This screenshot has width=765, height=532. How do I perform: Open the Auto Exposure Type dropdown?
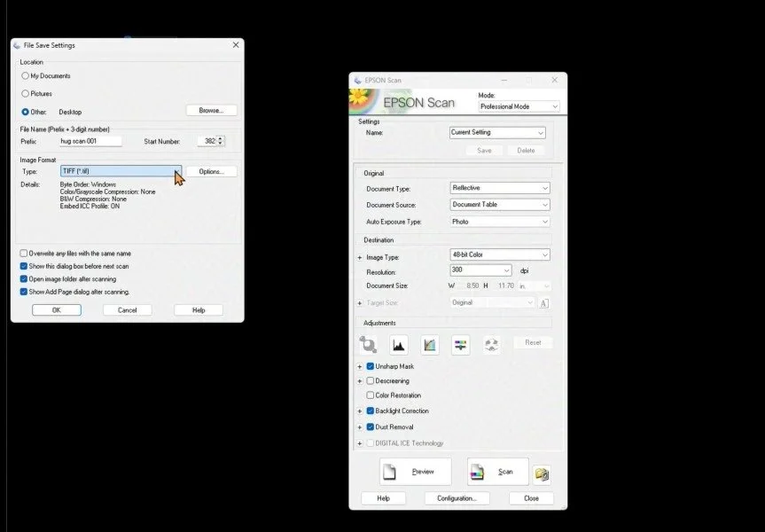pos(500,222)
